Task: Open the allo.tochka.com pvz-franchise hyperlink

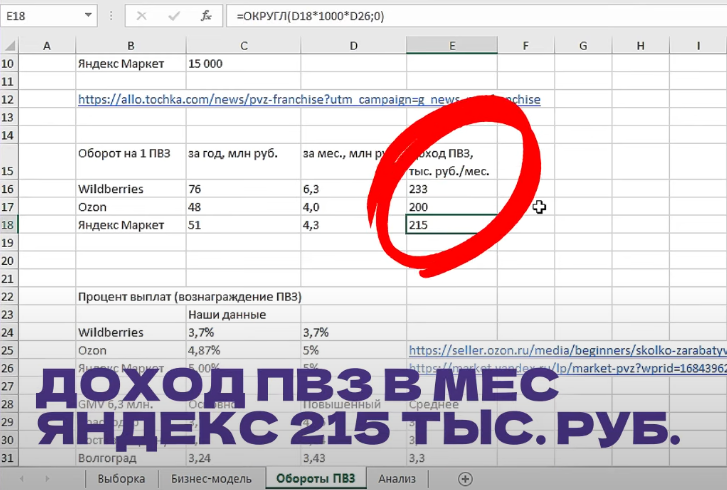Action: tap(309, 99)
